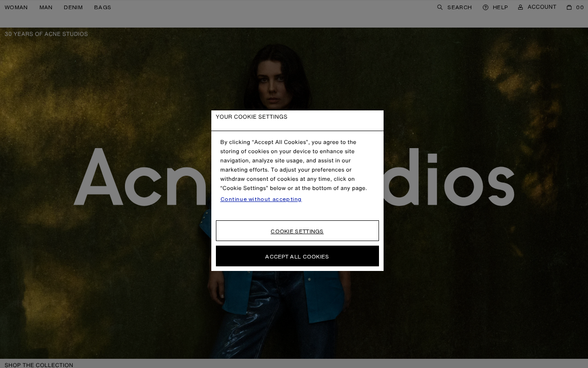
Task: Click SHOP THE COLLECTION link
Action: click(39, 365)
